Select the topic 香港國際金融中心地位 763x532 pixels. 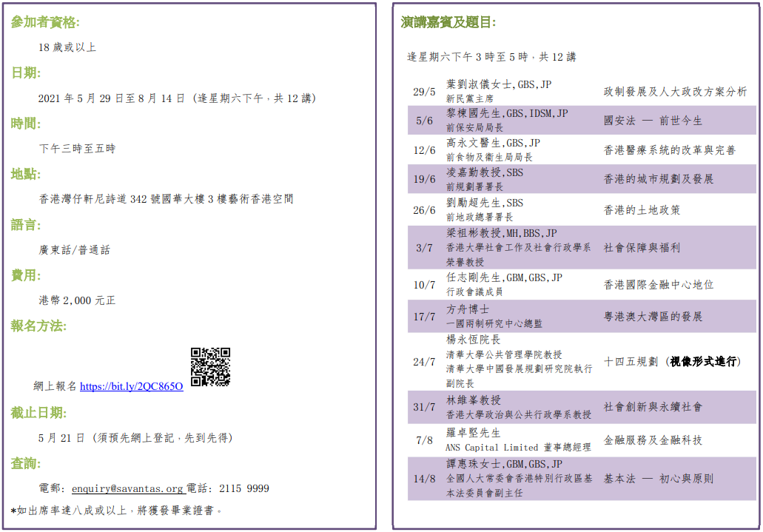pyautogui.click(x=659, y=285)
